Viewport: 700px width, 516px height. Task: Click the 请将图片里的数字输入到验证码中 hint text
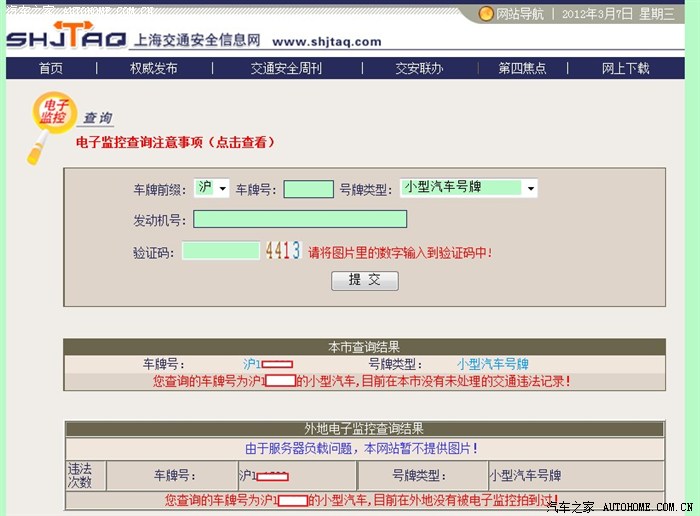tap(400, 253)
